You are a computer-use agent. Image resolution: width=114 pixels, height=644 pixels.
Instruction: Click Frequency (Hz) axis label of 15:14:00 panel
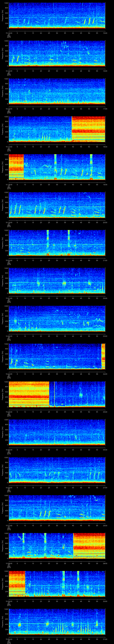click(x=3, y=16)
